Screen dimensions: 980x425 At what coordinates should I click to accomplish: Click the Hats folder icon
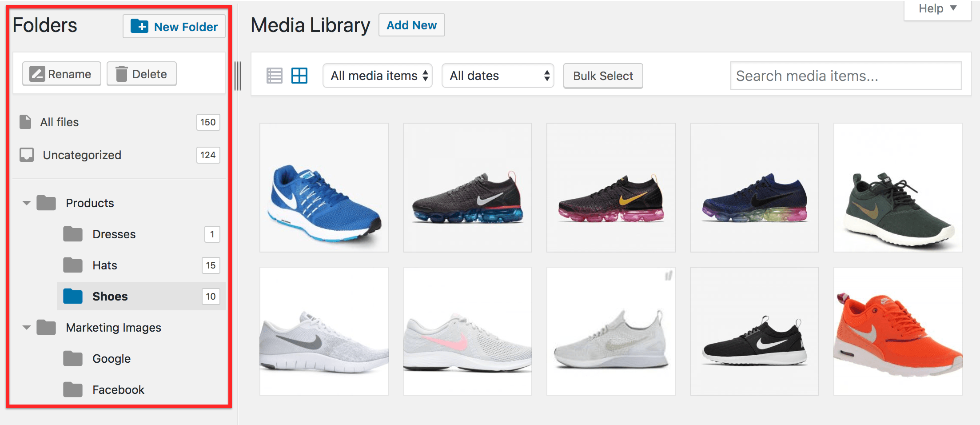click(73, 265)
